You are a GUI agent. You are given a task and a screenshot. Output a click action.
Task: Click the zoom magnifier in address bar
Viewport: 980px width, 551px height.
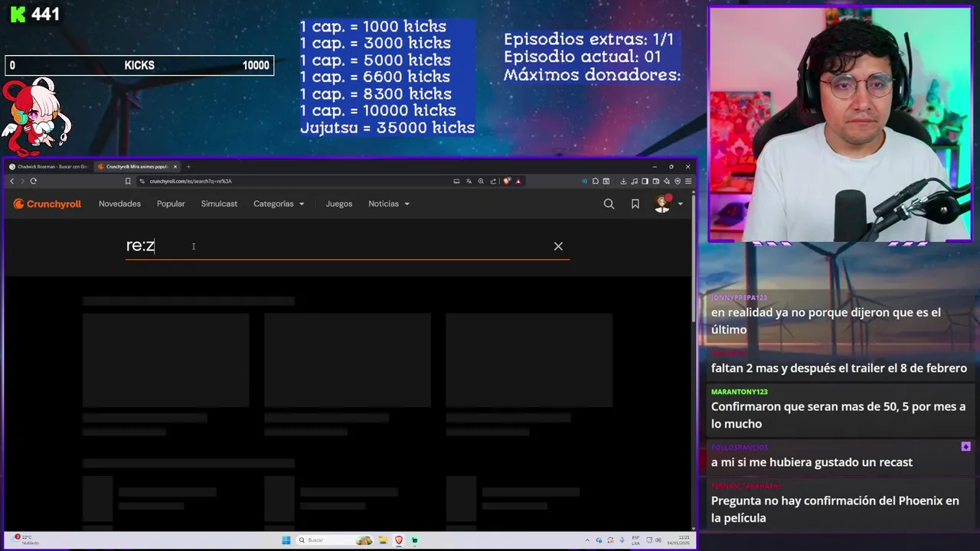(x=481, y=181)
